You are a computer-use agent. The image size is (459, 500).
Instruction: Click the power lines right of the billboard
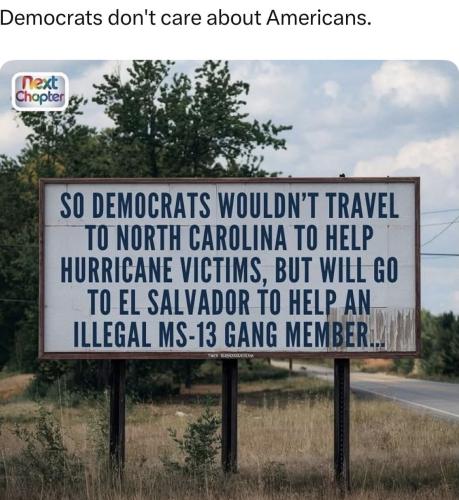[440, 233]
